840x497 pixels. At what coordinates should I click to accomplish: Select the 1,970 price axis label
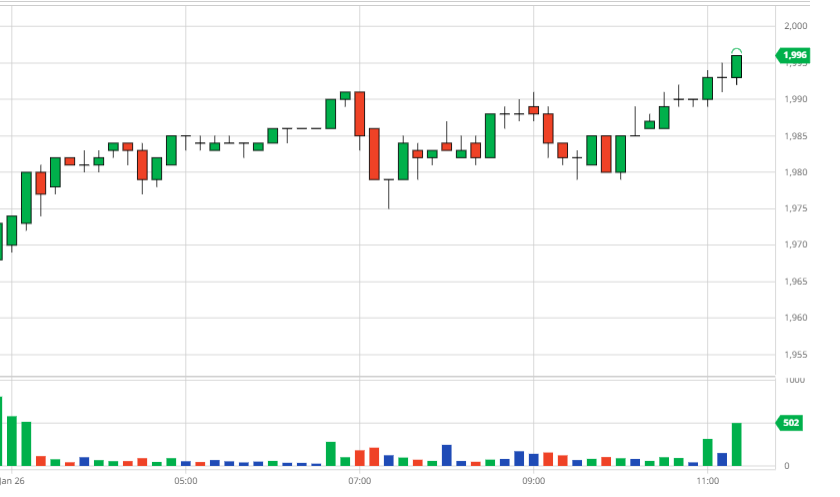coord(796,245)
